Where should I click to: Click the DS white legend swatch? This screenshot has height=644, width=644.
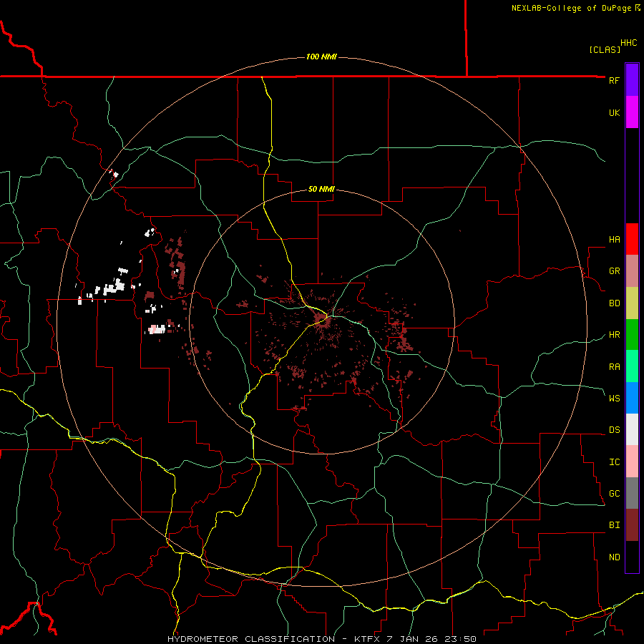tap(632, 429)
